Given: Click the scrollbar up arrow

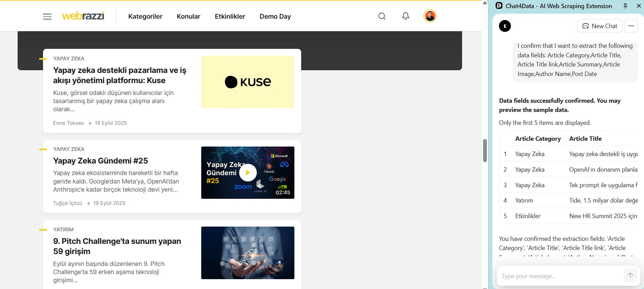Looking at the screenshot, I should tap(485, 3).
